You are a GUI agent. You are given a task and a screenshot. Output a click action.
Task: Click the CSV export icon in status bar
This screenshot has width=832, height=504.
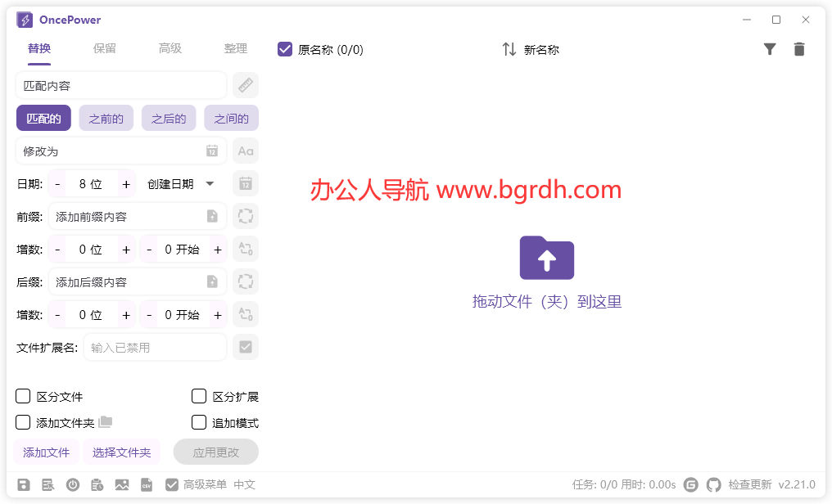click(146, 484)
